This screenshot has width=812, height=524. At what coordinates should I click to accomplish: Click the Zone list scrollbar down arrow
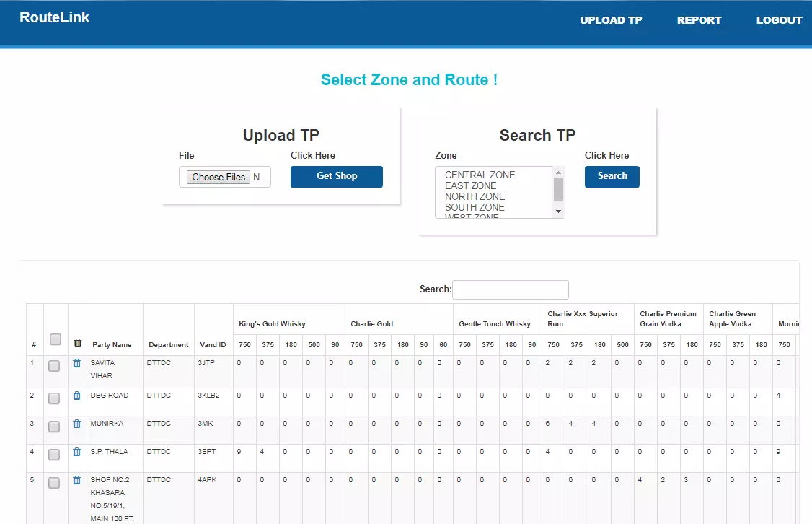tap(558, 211)
